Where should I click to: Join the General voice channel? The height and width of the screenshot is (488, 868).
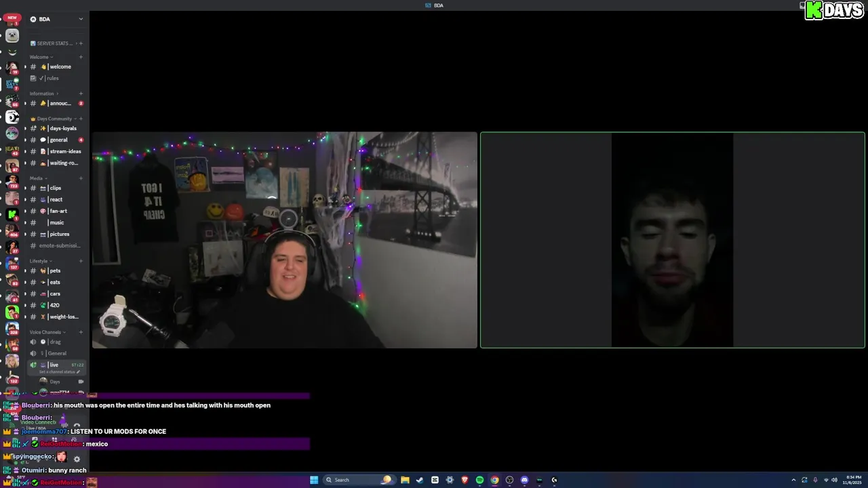56,353
